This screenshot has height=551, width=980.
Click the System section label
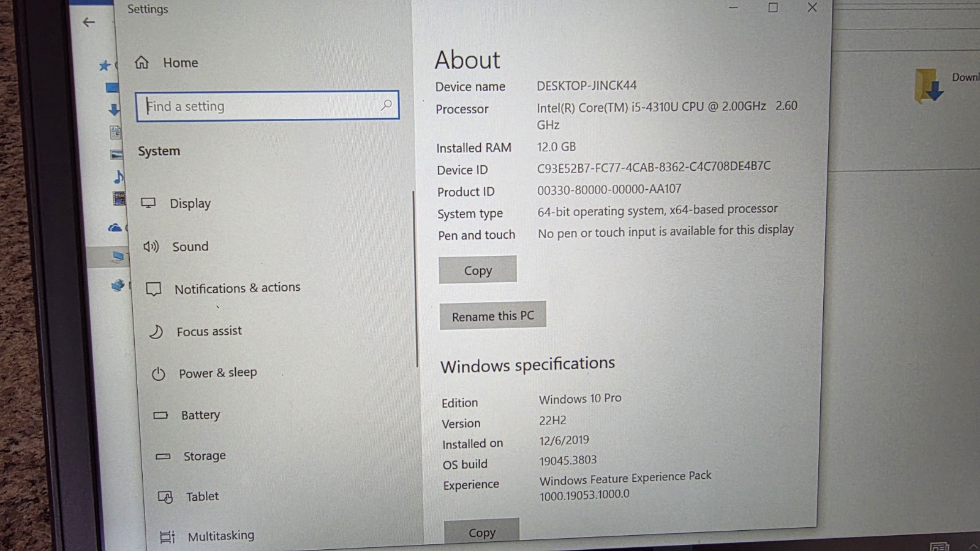159,151
